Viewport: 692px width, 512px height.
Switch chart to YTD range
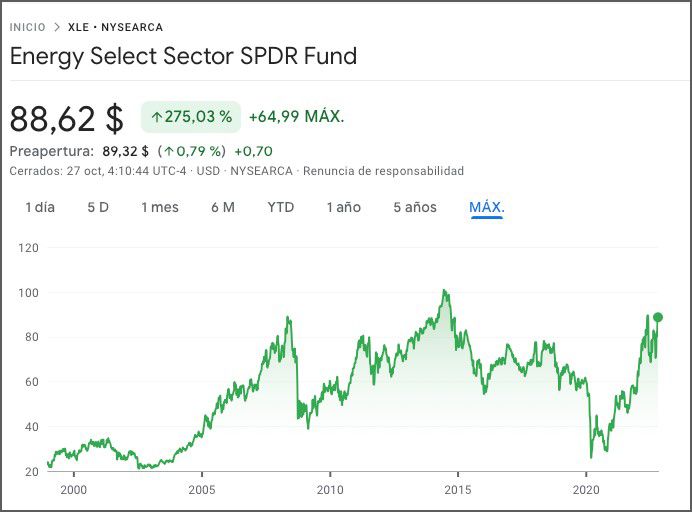281,207
